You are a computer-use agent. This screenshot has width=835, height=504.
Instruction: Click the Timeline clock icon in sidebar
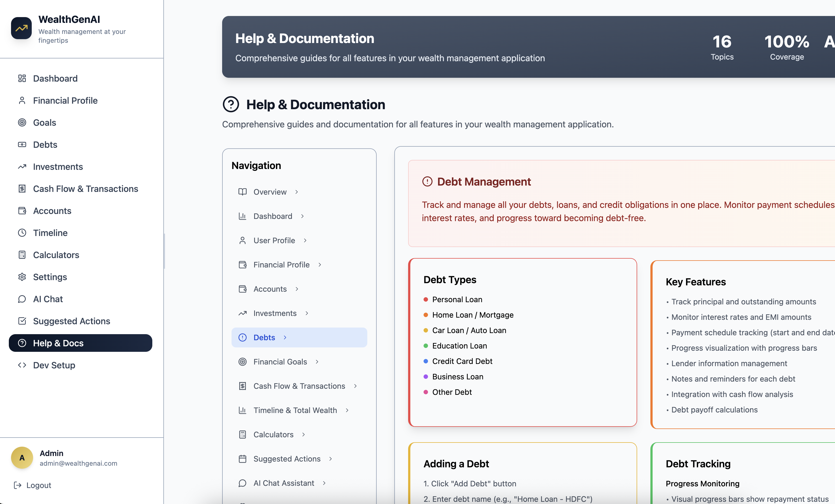click(x=22, y=233)
